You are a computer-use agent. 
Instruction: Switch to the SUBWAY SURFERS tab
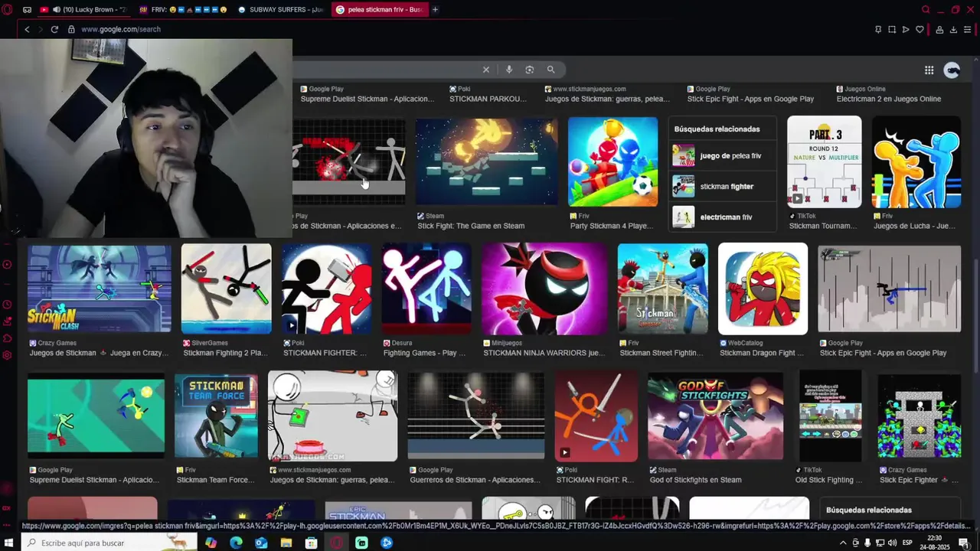coord(280,9)
